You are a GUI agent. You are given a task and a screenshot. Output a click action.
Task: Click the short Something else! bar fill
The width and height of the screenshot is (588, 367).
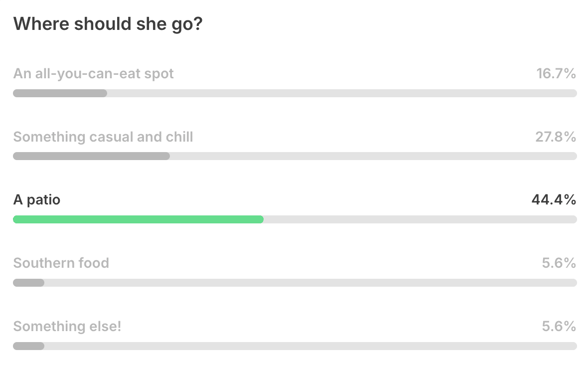click(29, 346)
